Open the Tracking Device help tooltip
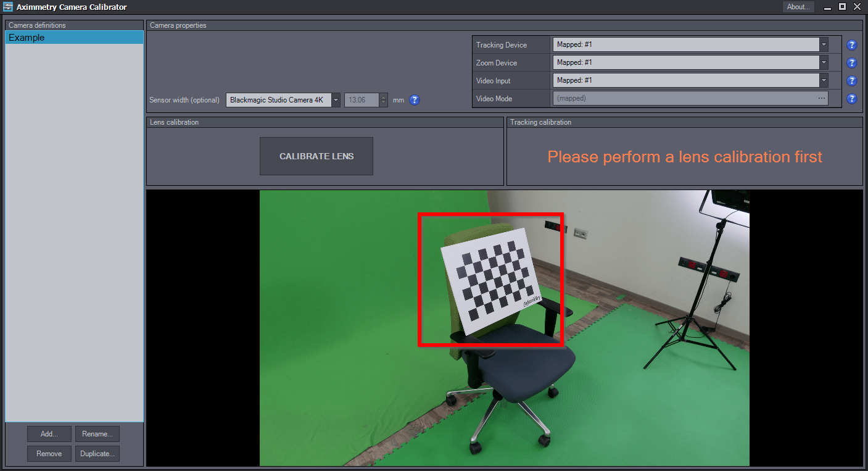 pos(852,44)
